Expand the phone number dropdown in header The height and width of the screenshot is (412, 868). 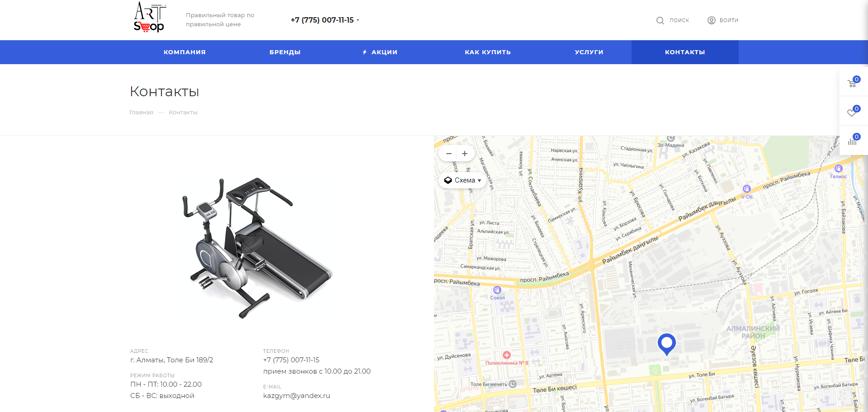click(358, 20)
